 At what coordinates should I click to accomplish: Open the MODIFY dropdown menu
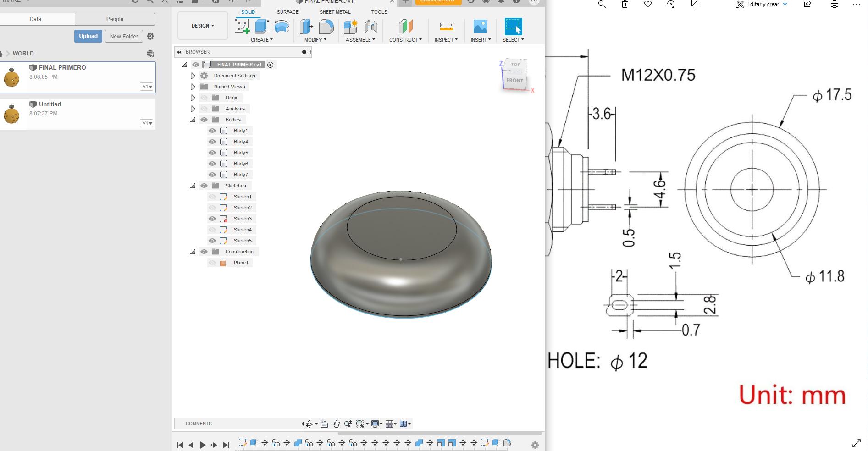pyautogui.click(x=315, y=40)
